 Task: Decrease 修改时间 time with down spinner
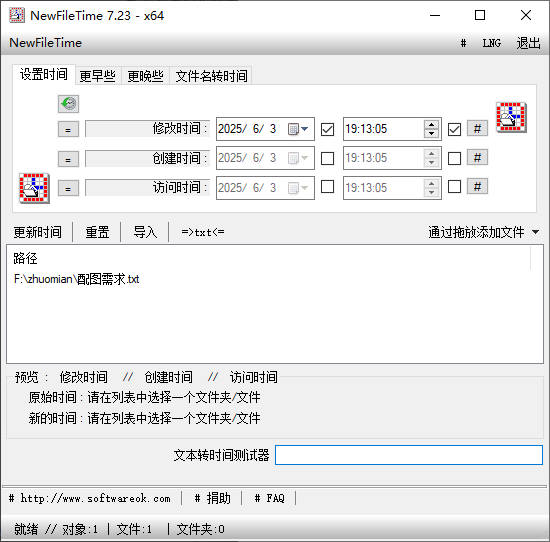point(431,133)
